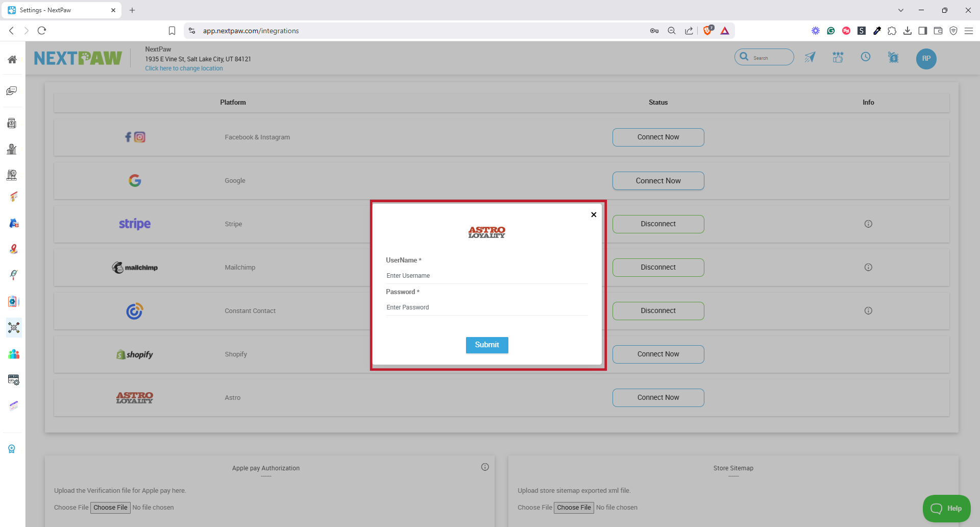The image size is (980, 527).
Task: Open the green Help chat button
Action: coord(946,508)
